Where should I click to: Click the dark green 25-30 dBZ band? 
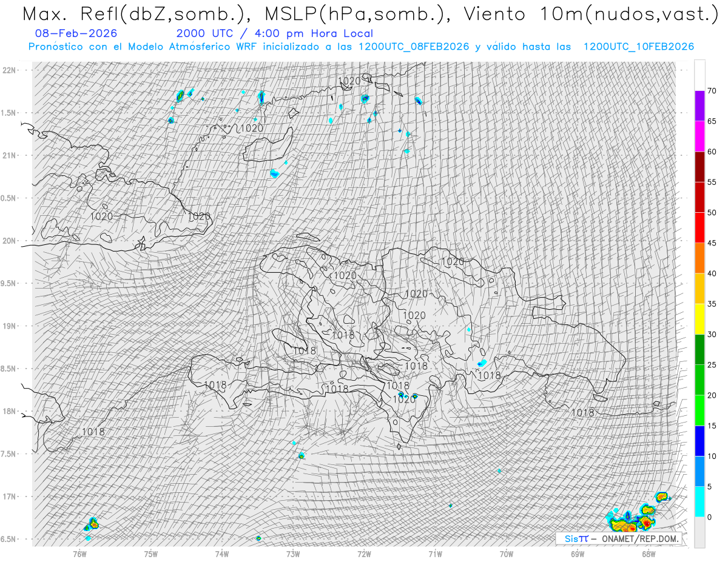[699, 350]
